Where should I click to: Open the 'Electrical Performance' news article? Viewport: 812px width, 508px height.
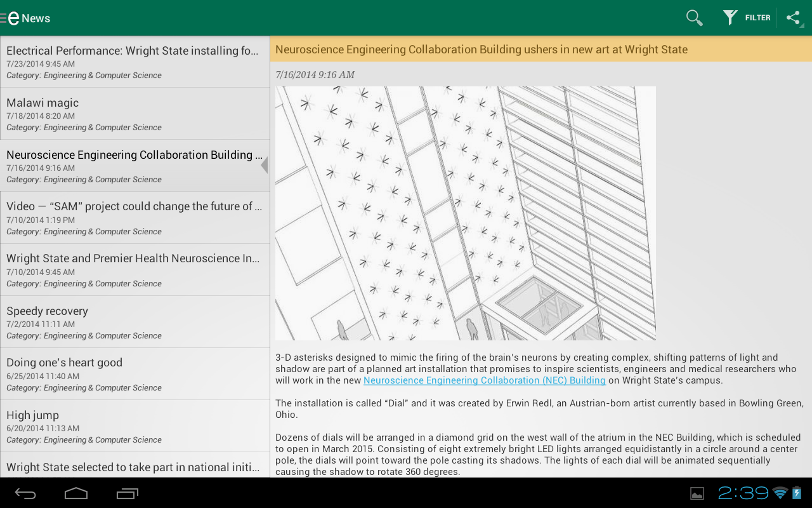[134, 62]
